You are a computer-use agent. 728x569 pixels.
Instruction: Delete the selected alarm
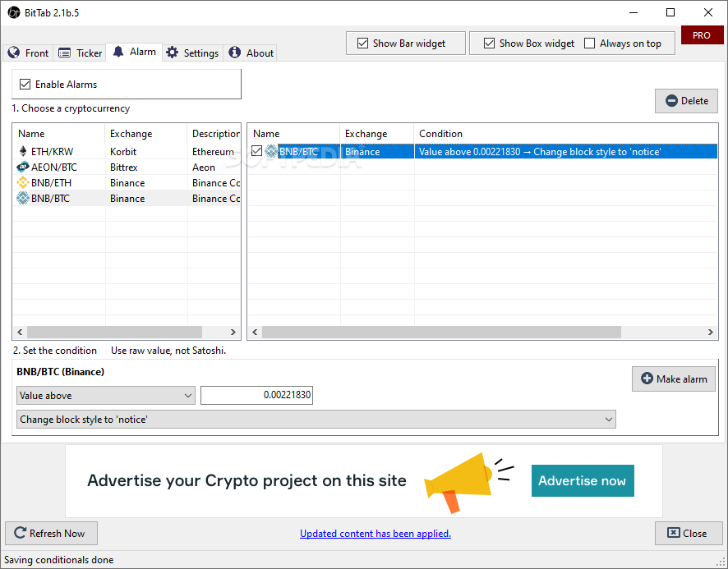pos(686,101)
